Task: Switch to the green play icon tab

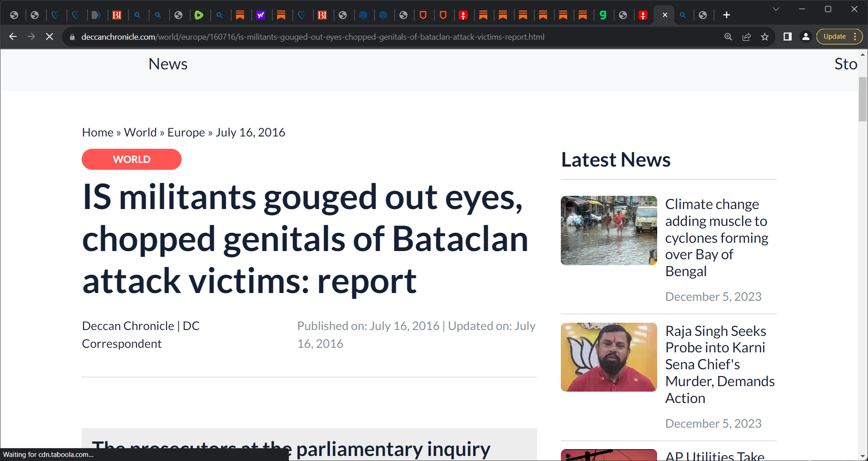Action: click(199, 15)
